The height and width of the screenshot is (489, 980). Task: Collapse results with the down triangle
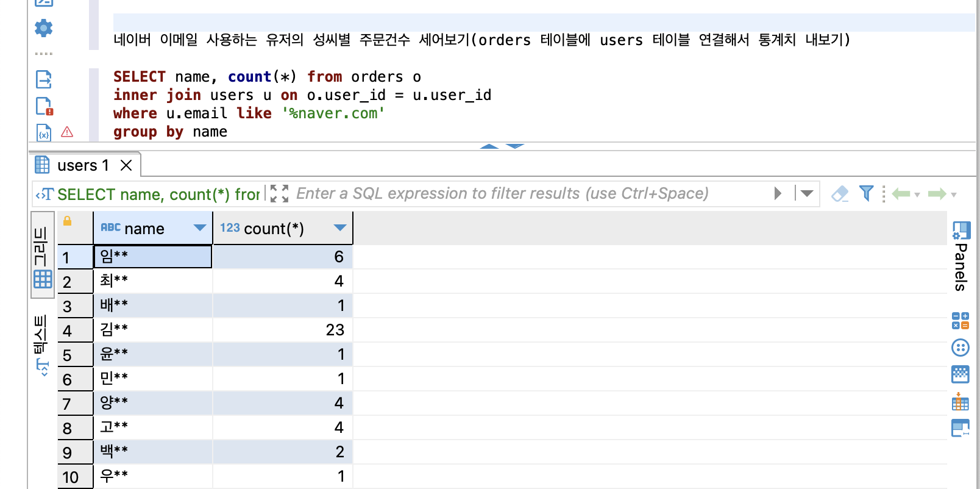515,146
